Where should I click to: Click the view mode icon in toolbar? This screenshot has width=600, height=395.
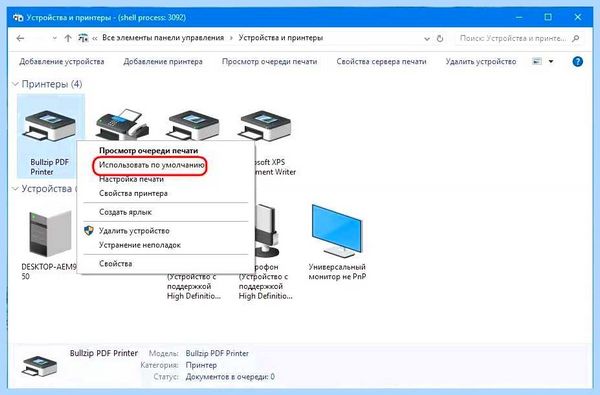click(x=537, y=61)
